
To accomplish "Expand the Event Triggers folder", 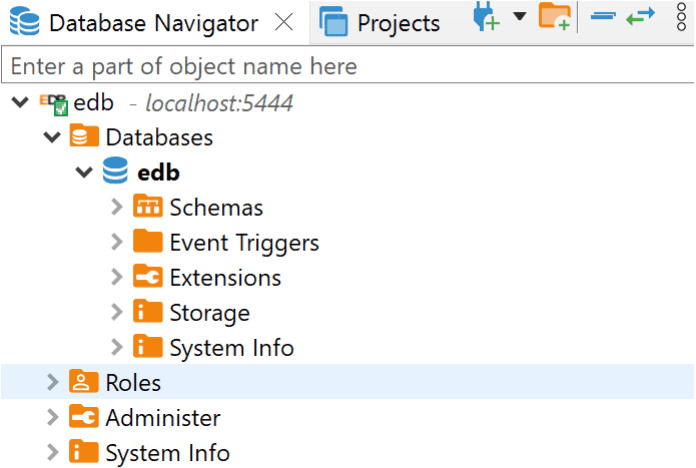I will pyautogui.click(x=117, y=243).
